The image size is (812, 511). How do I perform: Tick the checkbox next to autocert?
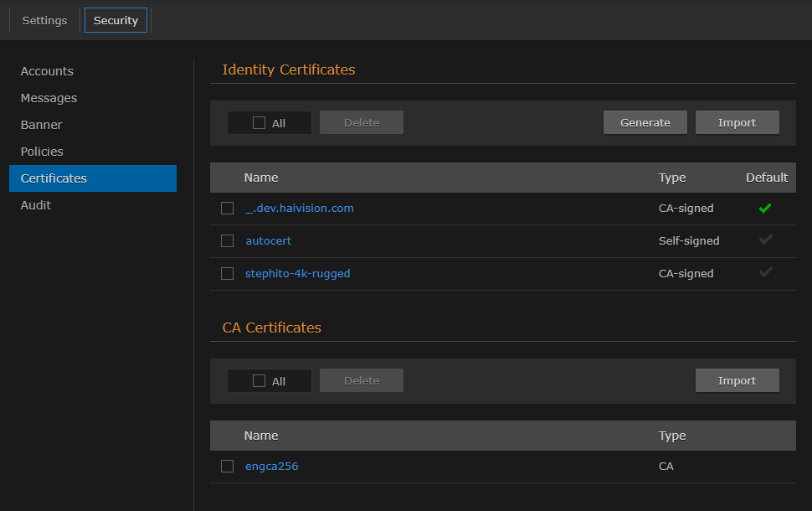point(227,240)
